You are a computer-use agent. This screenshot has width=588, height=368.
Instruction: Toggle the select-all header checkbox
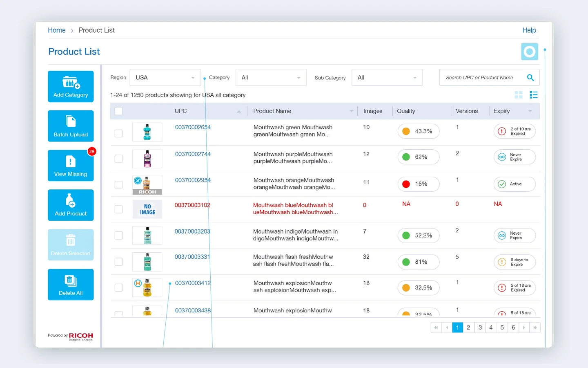coord(118,111)
